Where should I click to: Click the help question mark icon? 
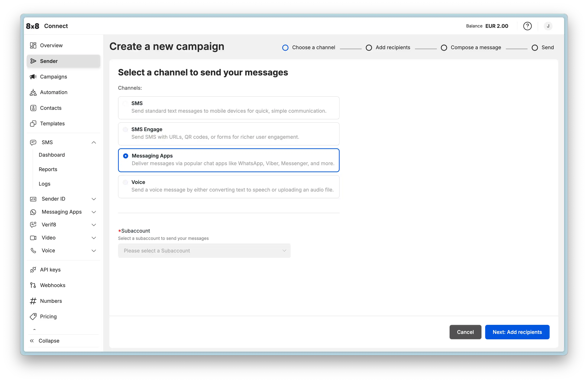tap(527, 26)
